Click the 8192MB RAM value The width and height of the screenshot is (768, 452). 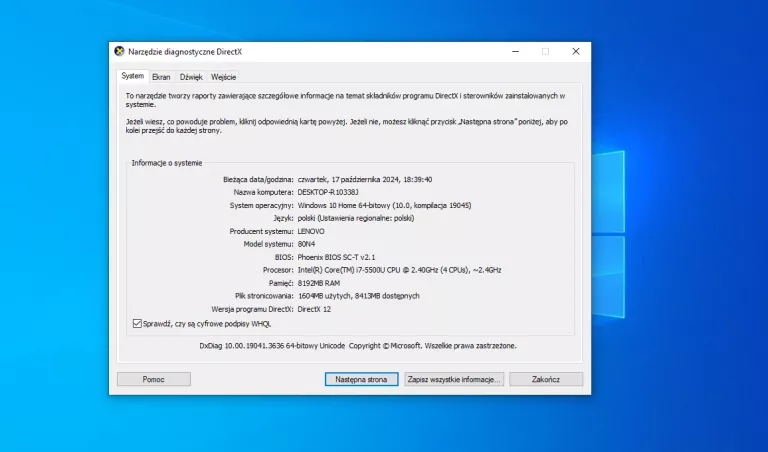(x=318, y=283)
